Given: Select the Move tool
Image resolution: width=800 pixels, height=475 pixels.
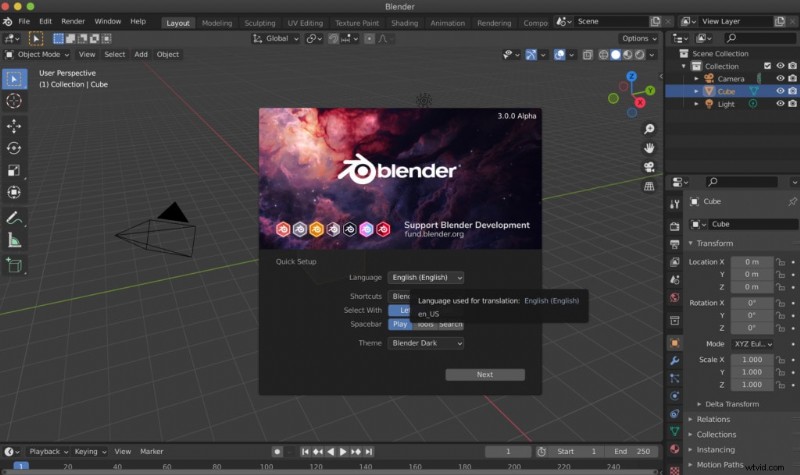Looking at the screenshot, I should coord(14,126).
